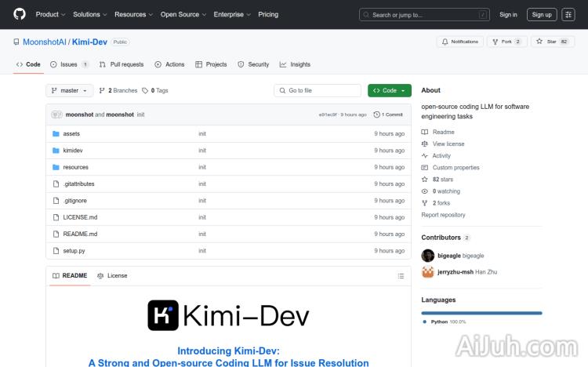Switch to the Pull requests tab
The width and height of the screenshot is (588, 367).
coord(122,64)
